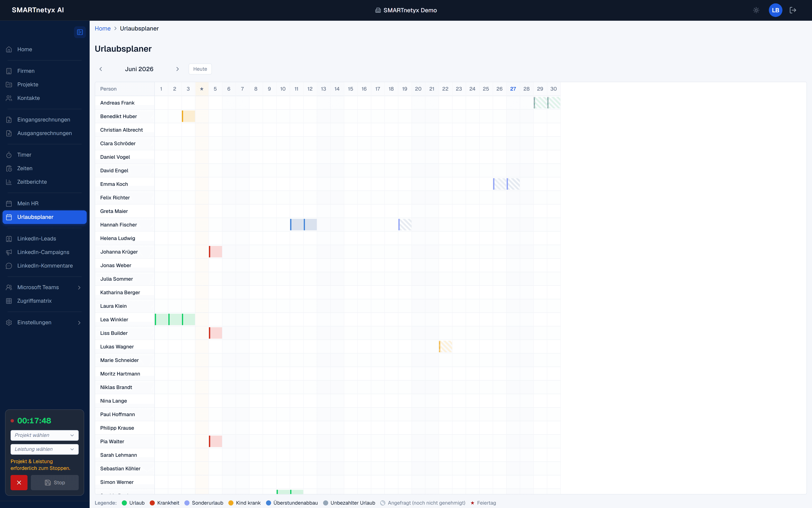Open Urlaubsplaner in the sidebar menu
Image resolution: width=812 pixels, height=508 pixels.
tap(45, 217)
